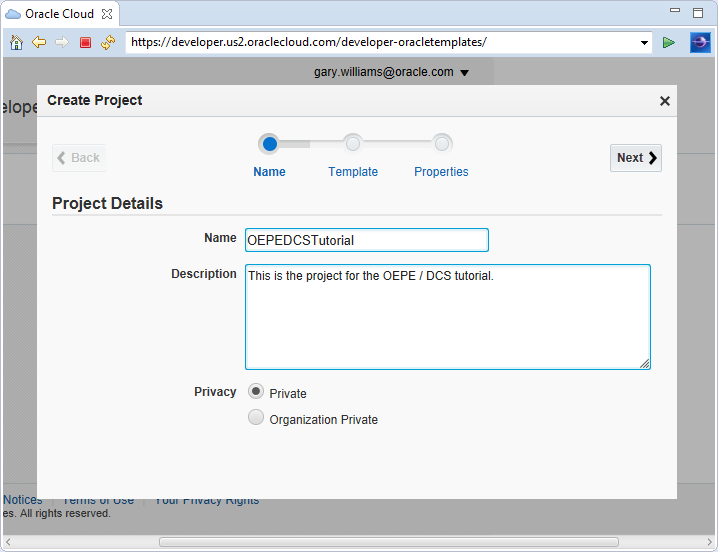Open the Your Privacy Rights footer link
The image size is (718, 552).
[x=207, y=501]
